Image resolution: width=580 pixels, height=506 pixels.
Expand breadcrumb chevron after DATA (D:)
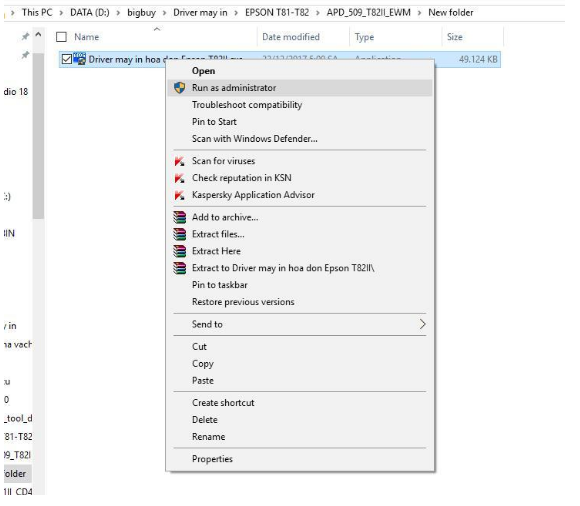tap(118, 13)
